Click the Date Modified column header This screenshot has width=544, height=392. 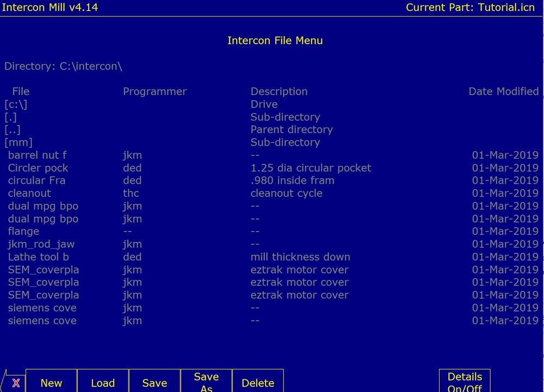click(503, 91)
